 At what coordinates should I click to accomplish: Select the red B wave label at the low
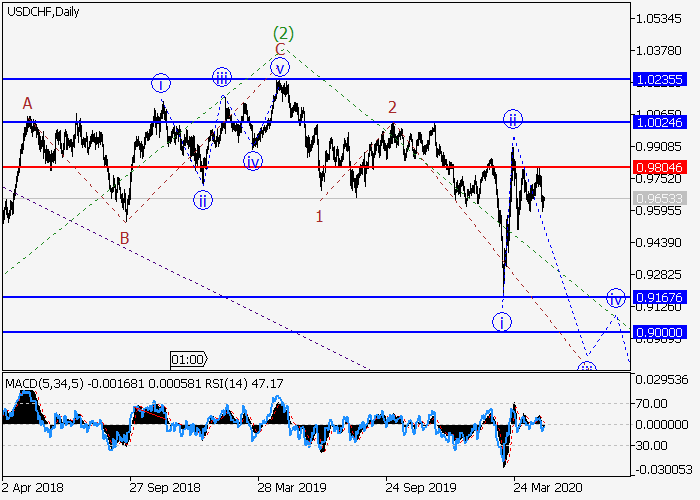point(124,238)
